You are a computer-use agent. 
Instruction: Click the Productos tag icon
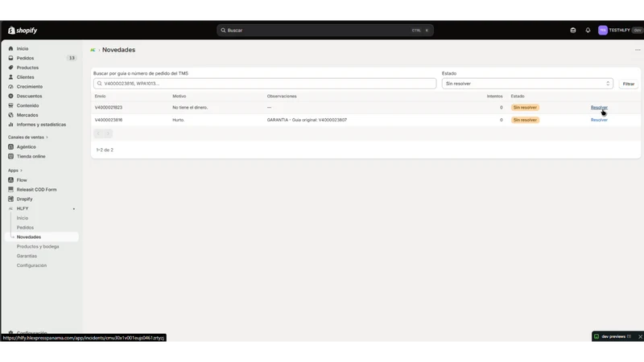coord(10,68)
